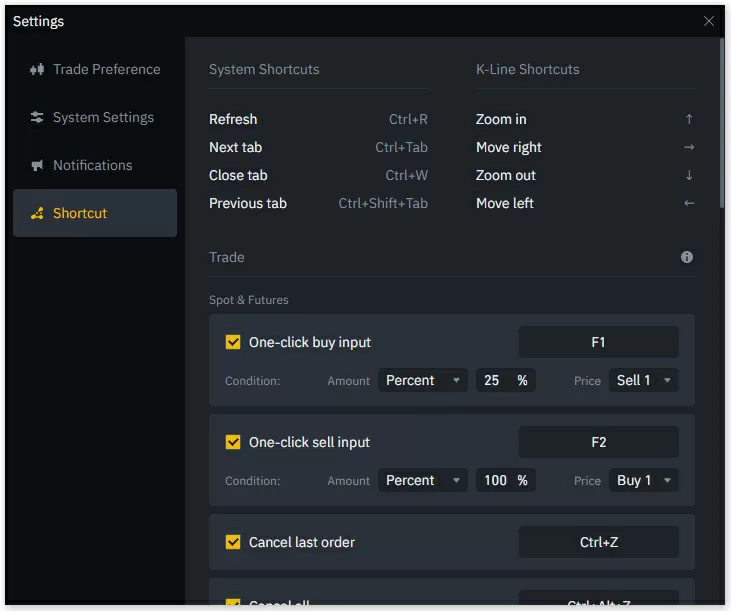731x611 pixels.
Task: Open buy input Amount Percent dropdown
Action: point(422,380)
